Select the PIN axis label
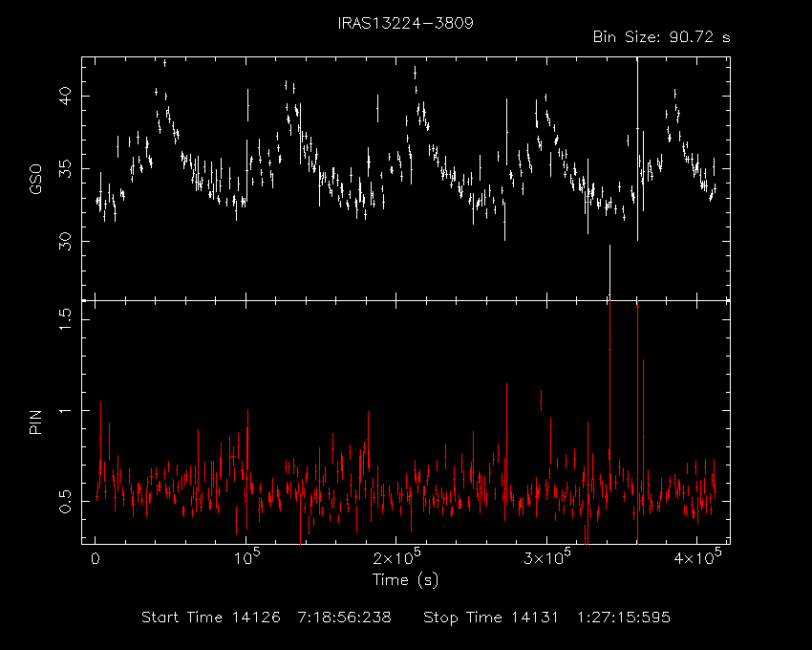812x650 pixels. pos(35,422)
